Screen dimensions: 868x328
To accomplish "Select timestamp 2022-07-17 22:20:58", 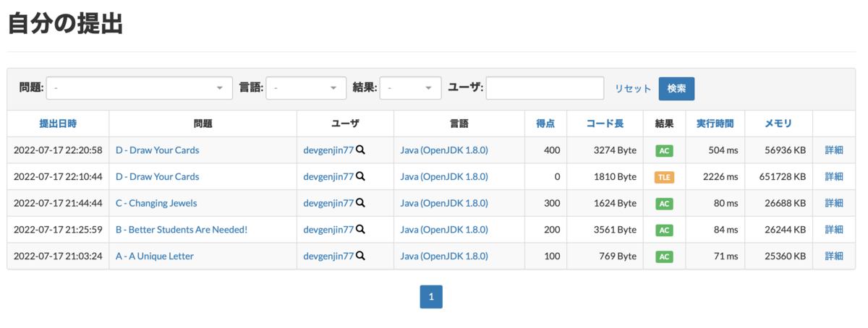I will pyautogui.click(x=58, y=150).
